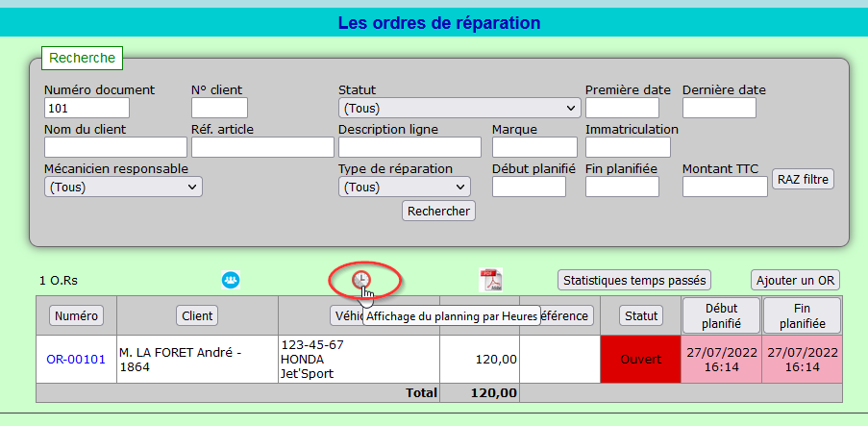Screen dimensions: 868x426
Task: Click the red Ouvert status cell
Action: (641, 359)
